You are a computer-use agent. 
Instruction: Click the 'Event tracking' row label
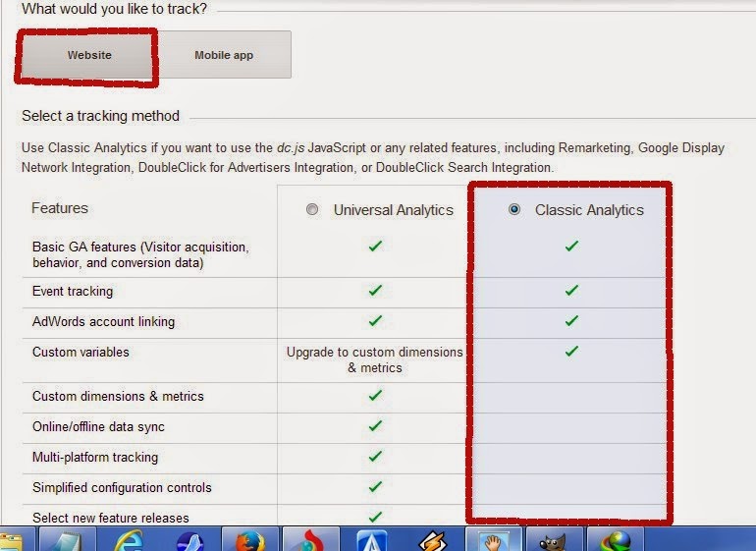(73, 292)
